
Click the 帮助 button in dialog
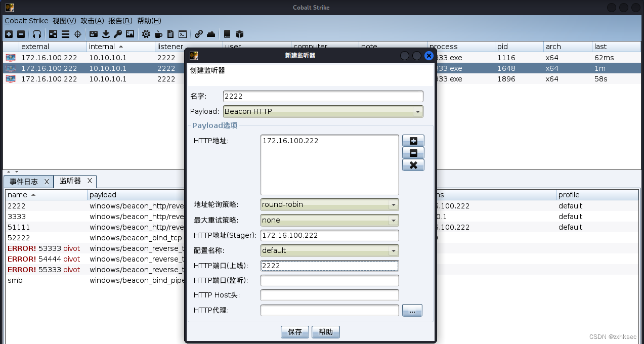pos(326,332)
